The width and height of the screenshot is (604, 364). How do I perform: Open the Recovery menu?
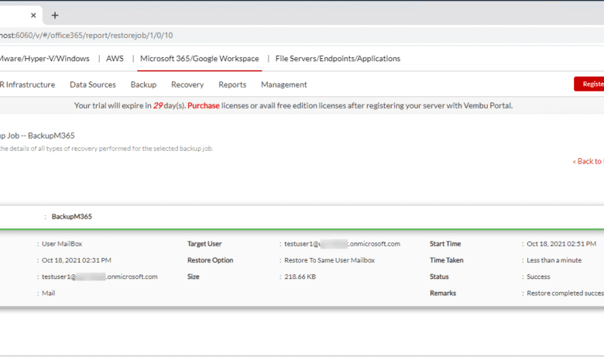pyautogui.click(x=187, y=84)
